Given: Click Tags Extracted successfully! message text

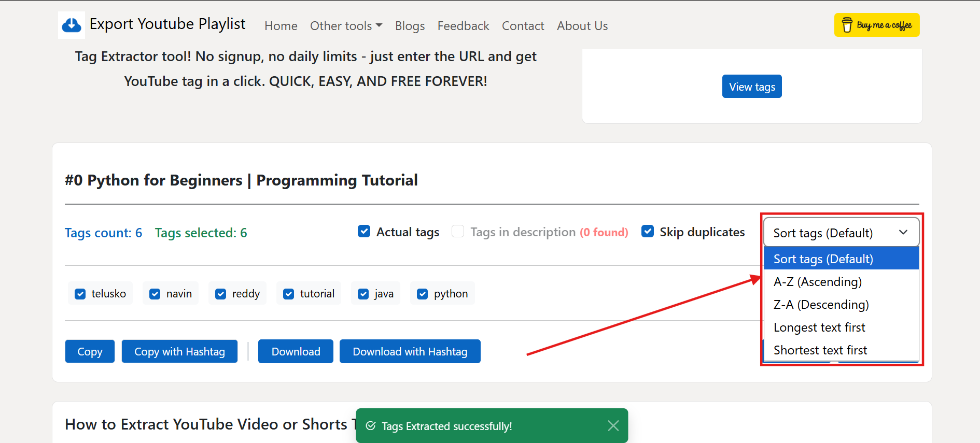Looking at the screenshot, I should [x=446, y=426].
